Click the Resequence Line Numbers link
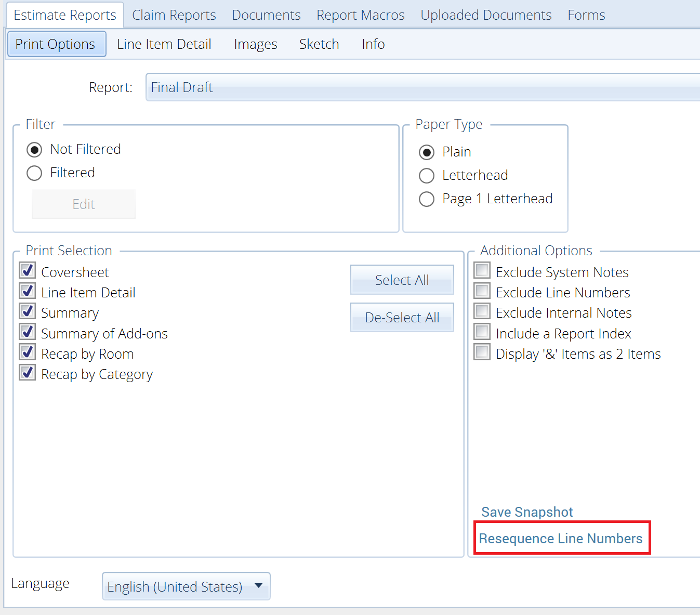 point(561,539)
